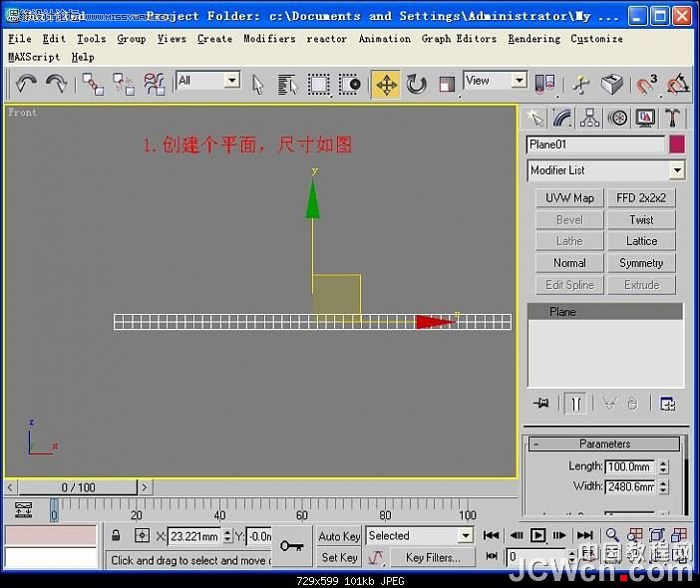Click the Redo arrow icon
Image resolution: width=700 pixels, height=588 pixels.
click(x=57, y=84)
